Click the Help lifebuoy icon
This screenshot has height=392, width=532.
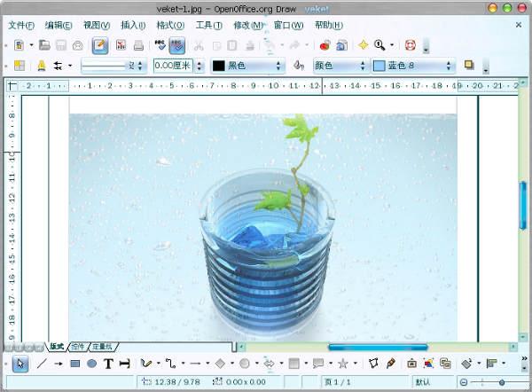click(411, 45)
